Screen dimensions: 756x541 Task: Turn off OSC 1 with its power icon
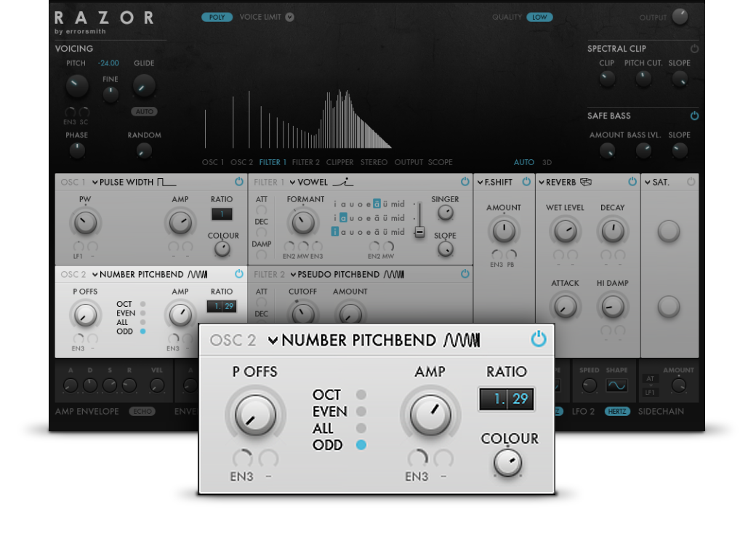(238, 182)
